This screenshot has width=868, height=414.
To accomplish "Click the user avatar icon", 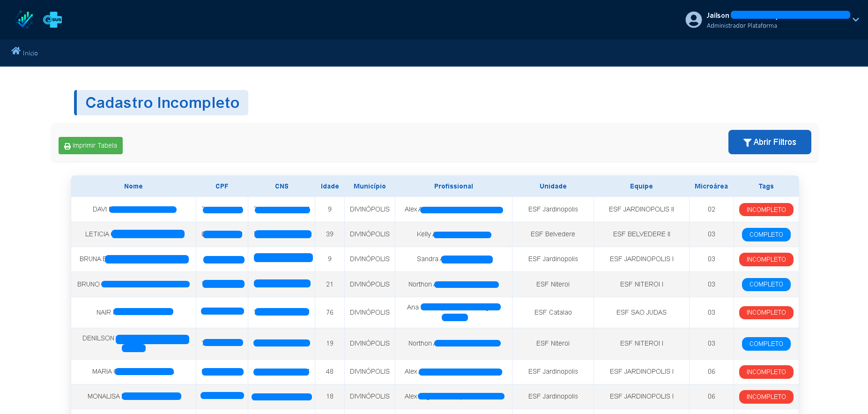I will [693, 20].
